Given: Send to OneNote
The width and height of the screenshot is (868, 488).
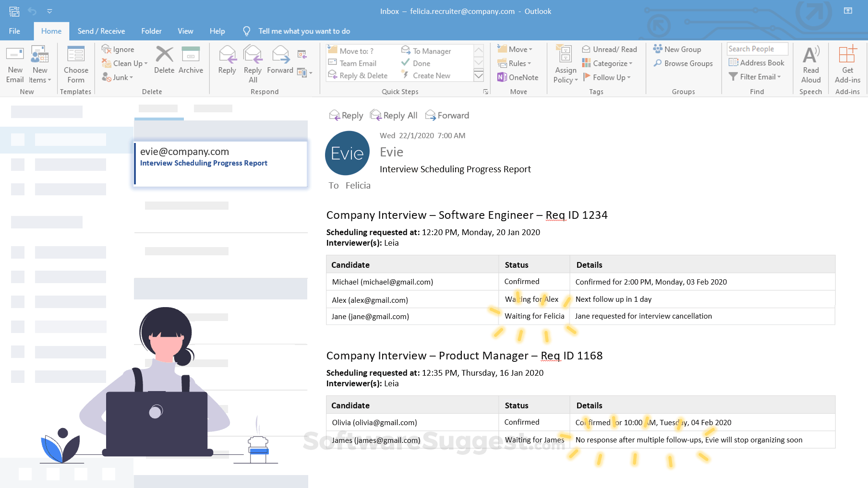Looking at the screenshot, I should click(518, 77).
